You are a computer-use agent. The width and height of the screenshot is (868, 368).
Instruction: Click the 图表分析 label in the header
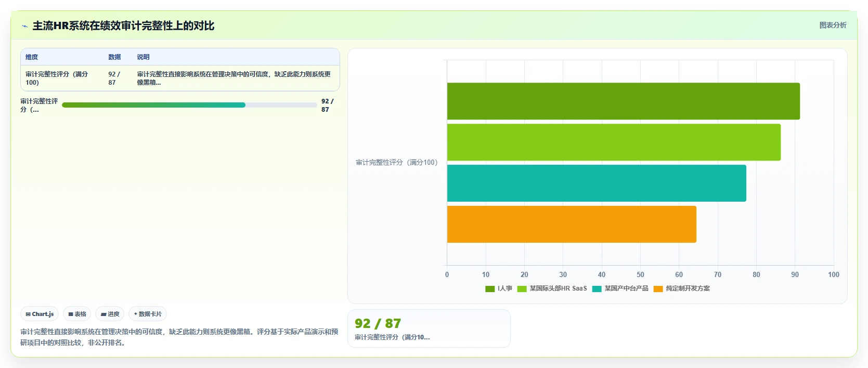[833, 25]
